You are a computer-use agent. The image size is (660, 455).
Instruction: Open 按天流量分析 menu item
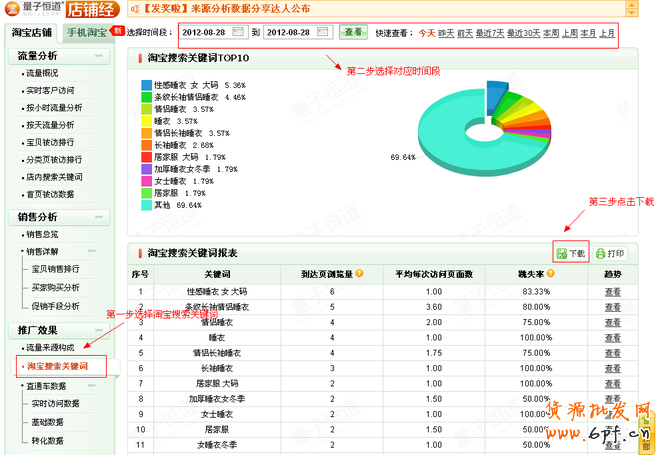click(x=50, y=125)
